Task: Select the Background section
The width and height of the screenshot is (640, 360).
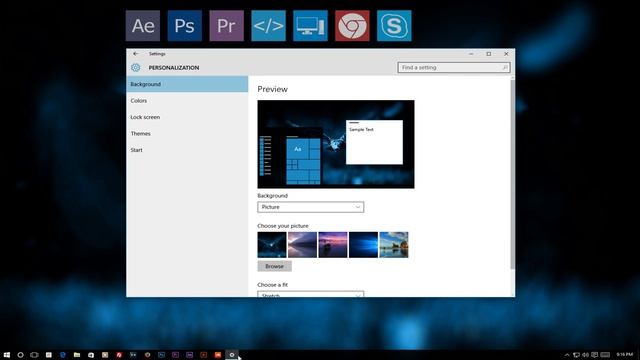Action: coord(187,84)
